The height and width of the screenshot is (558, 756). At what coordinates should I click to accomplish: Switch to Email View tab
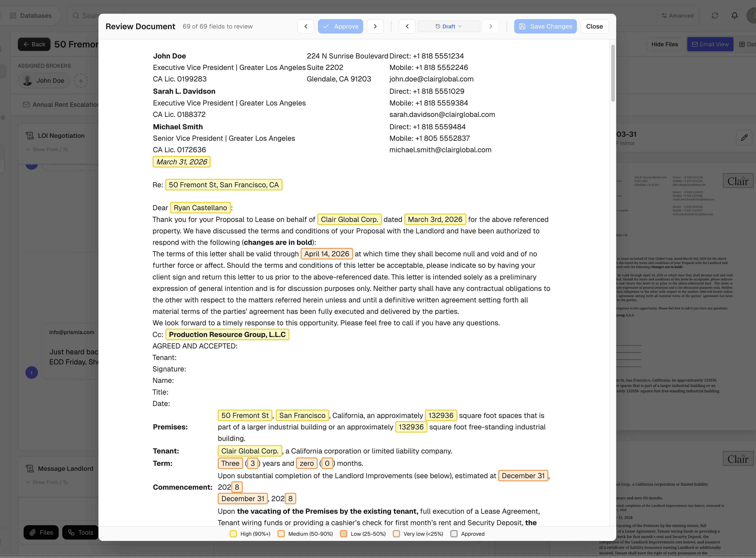coord(710,44)
